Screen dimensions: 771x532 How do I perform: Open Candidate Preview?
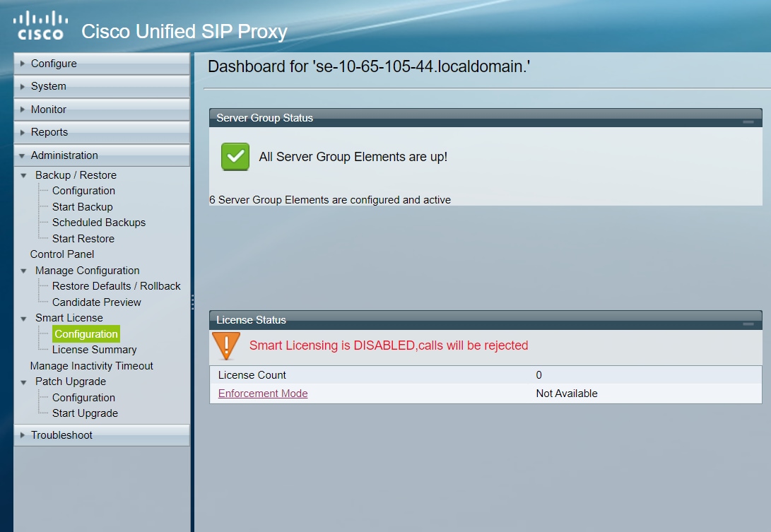coord(96,302)
